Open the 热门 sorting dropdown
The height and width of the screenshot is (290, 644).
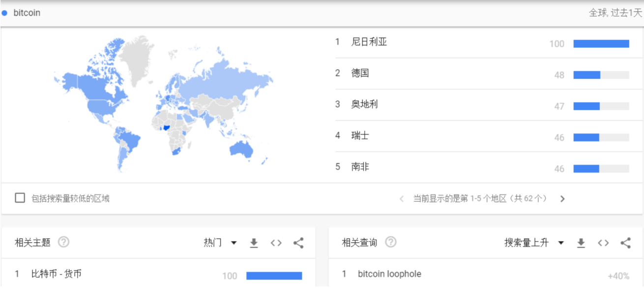pyautogui.click(x=220, y=243)
